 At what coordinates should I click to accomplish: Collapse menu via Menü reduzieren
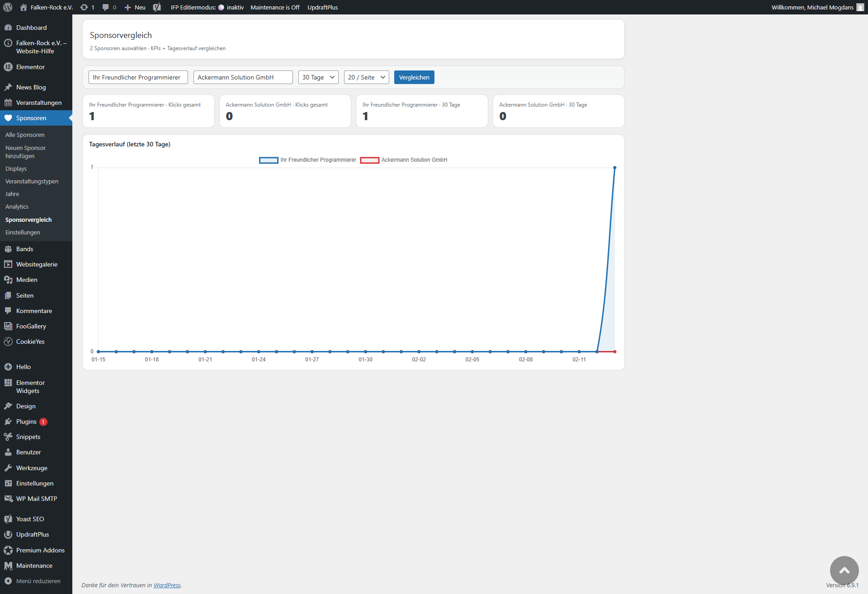[x=38, y=581]
